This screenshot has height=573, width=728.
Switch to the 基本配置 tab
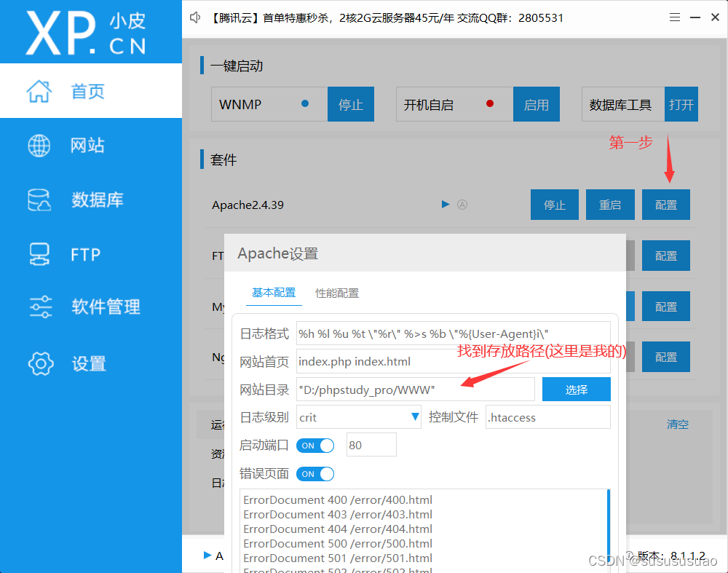pyautogui.click(x=274, y=293)
